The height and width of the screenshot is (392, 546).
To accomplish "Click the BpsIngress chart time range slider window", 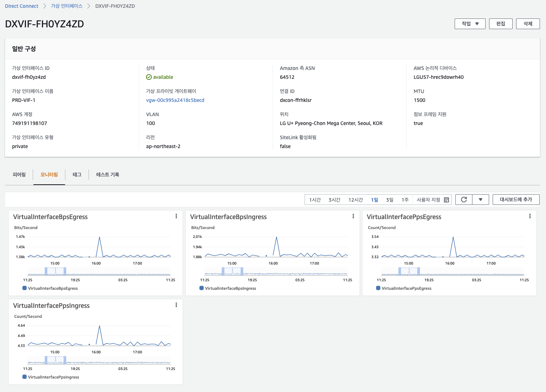I will (232, 271).
